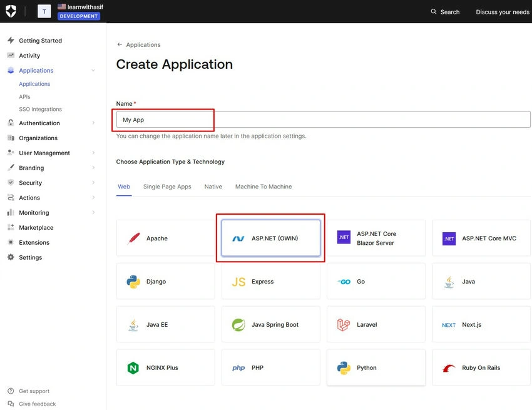
Task: Collapse the Applications sidebar section chevron
Action: 93,70
